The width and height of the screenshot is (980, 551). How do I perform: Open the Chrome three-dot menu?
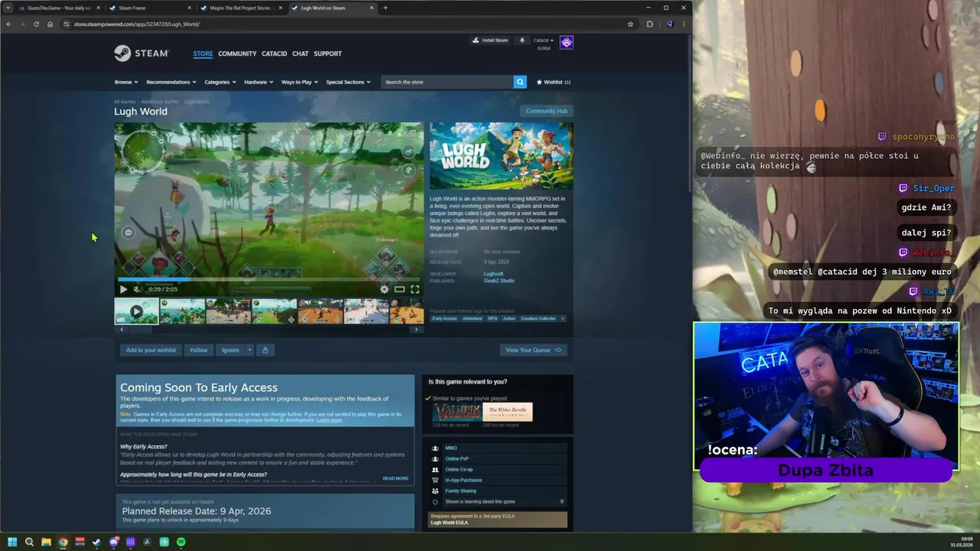tap(684, 24)
